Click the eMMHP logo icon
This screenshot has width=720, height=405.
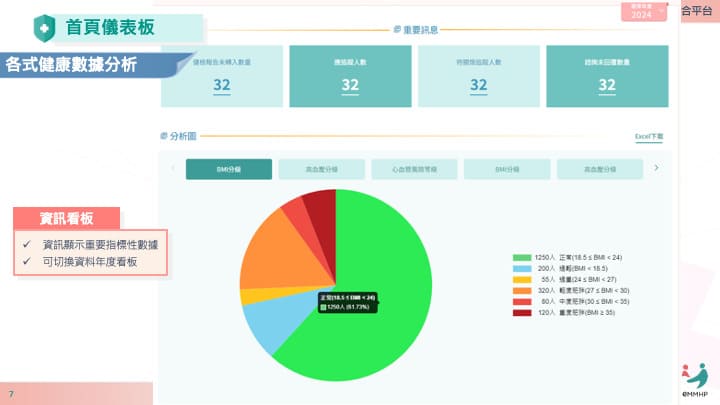coord(695,375)
